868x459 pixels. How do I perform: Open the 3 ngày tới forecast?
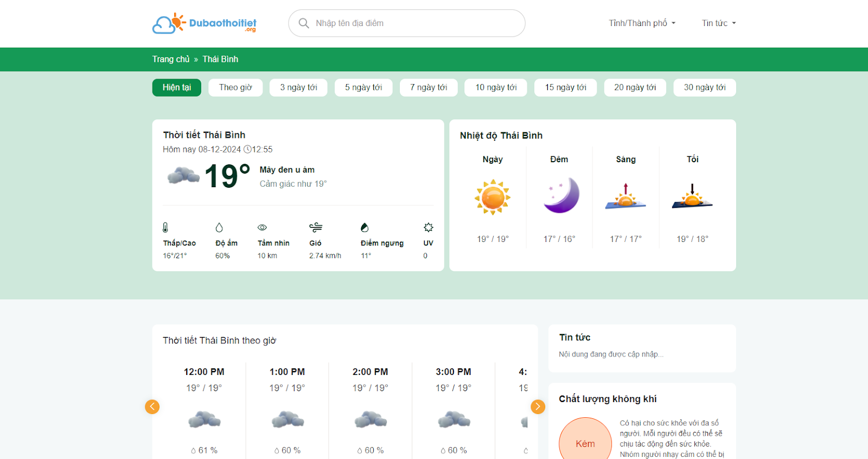[298, 87]
